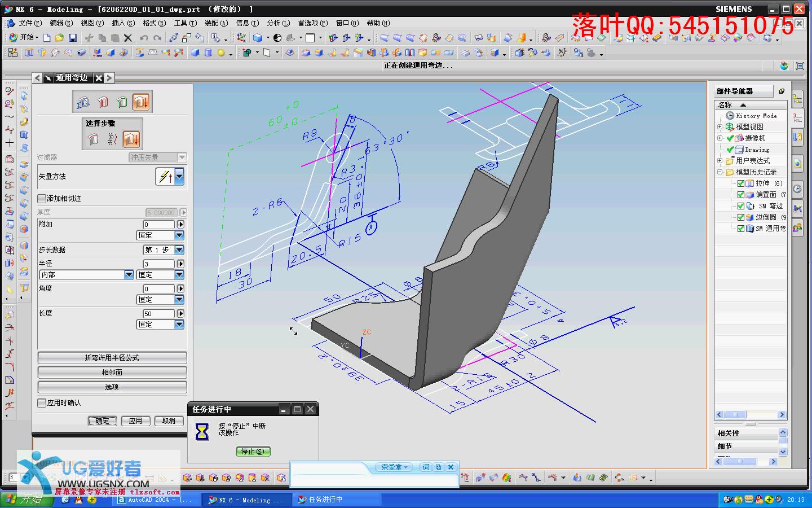
Task: Click the shaded cube rendering style icon
Action: pos(258,38)
